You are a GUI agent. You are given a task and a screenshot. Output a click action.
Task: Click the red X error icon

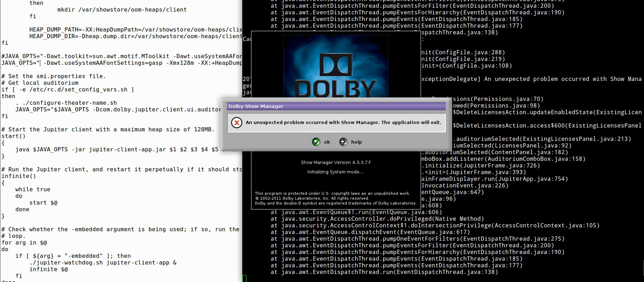pos(237,123)
